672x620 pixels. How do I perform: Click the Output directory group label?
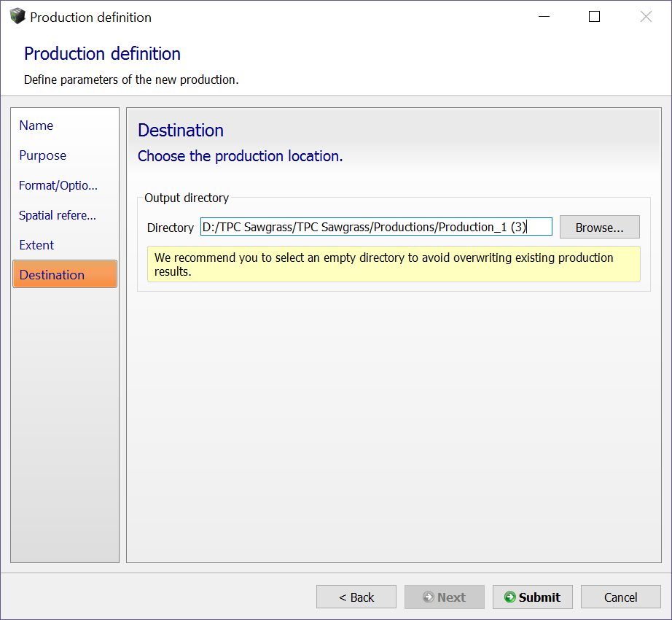coord(187,198)
